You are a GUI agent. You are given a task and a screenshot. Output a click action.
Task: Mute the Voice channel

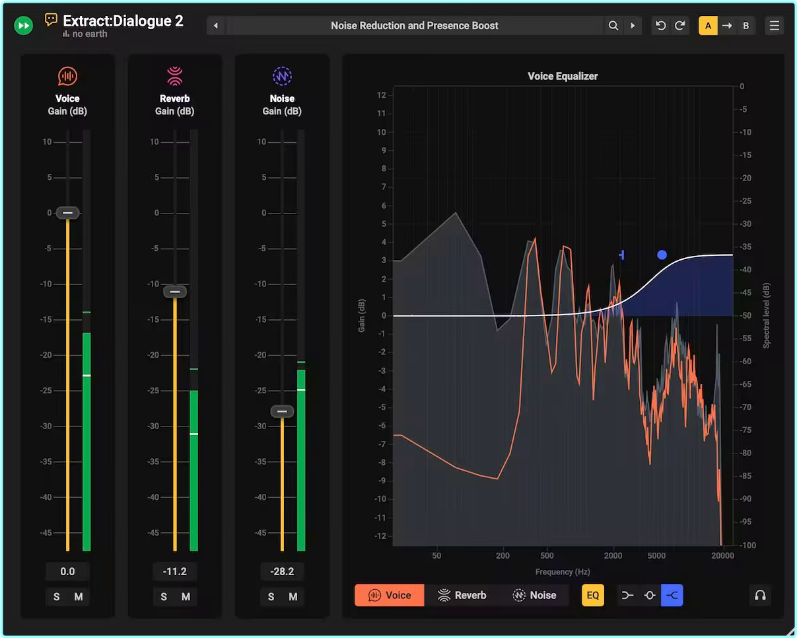click(x=78, y=597)
